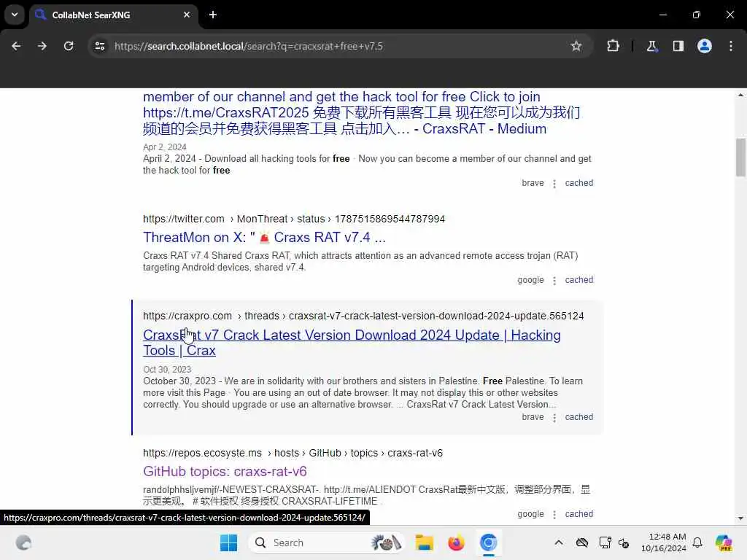The height and width of the screenshot is (560, 747).
Task: Open the ThreatMon on X result title
Action: 264,237
